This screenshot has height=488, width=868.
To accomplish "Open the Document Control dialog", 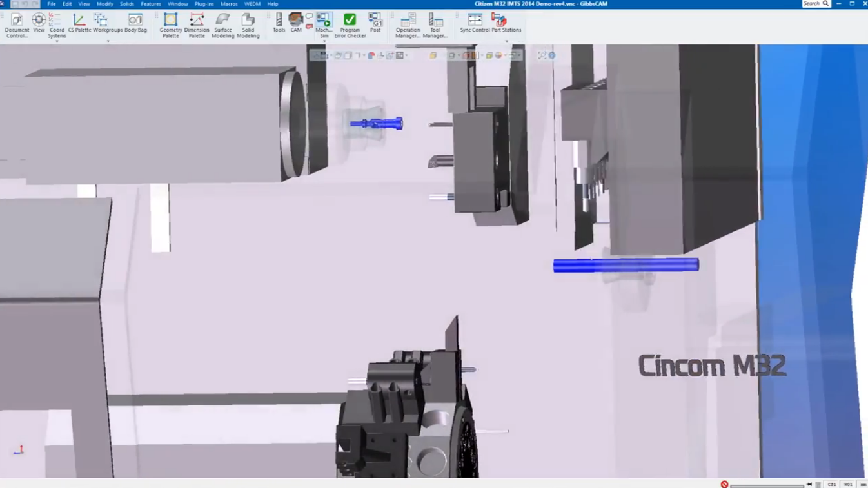I will (17, 25).
